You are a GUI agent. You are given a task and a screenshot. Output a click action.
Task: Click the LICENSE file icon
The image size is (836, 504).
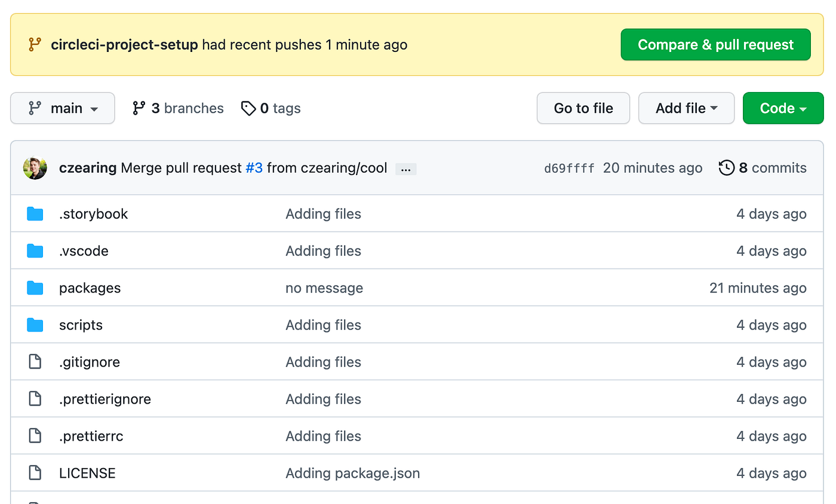35,473
